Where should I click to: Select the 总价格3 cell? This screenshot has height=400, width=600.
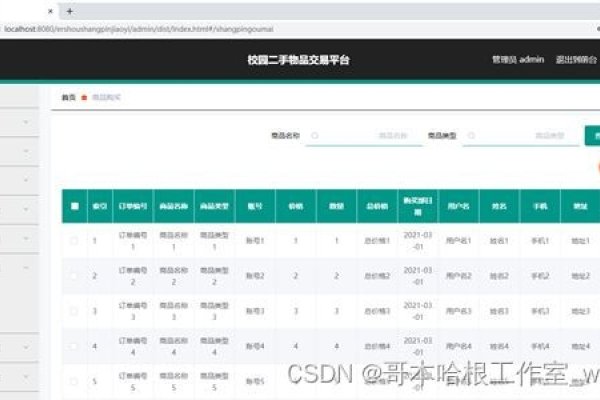(377, 311)
